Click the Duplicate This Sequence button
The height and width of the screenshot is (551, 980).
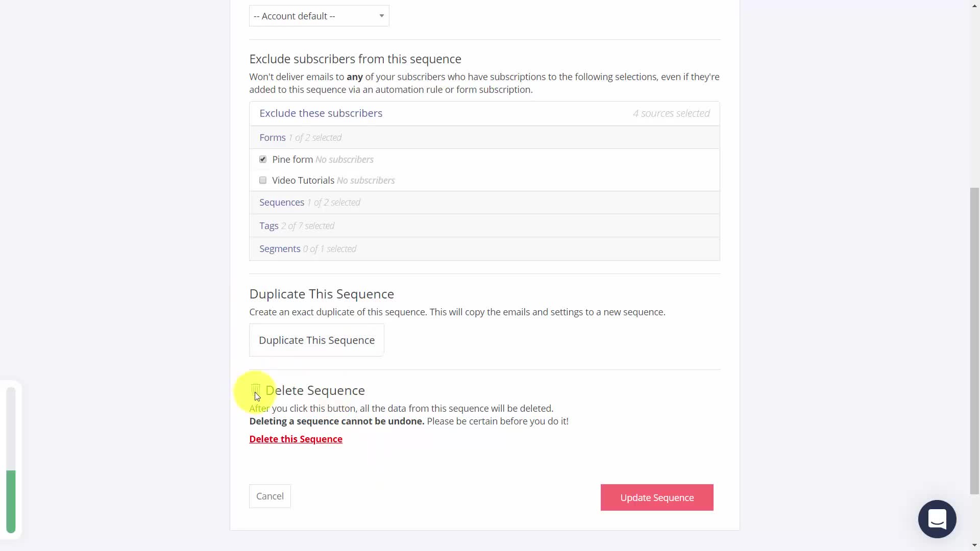click(316, 340)
